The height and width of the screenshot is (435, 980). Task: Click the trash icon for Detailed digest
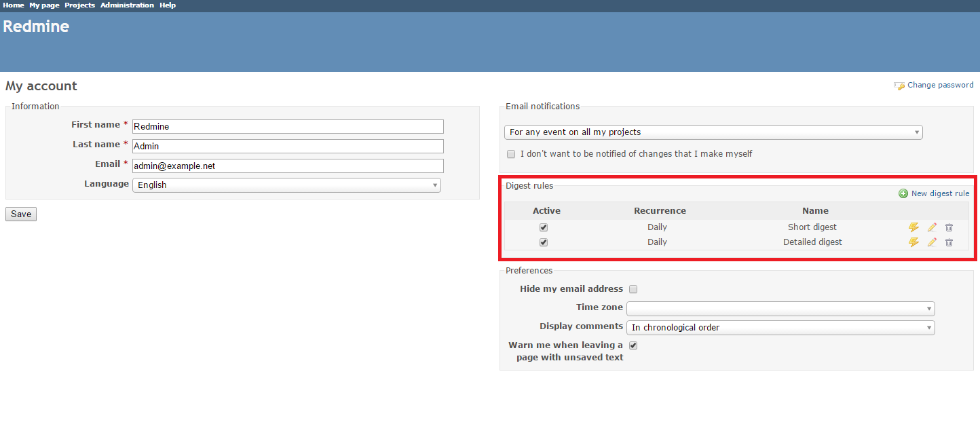[x=949, y=242]
